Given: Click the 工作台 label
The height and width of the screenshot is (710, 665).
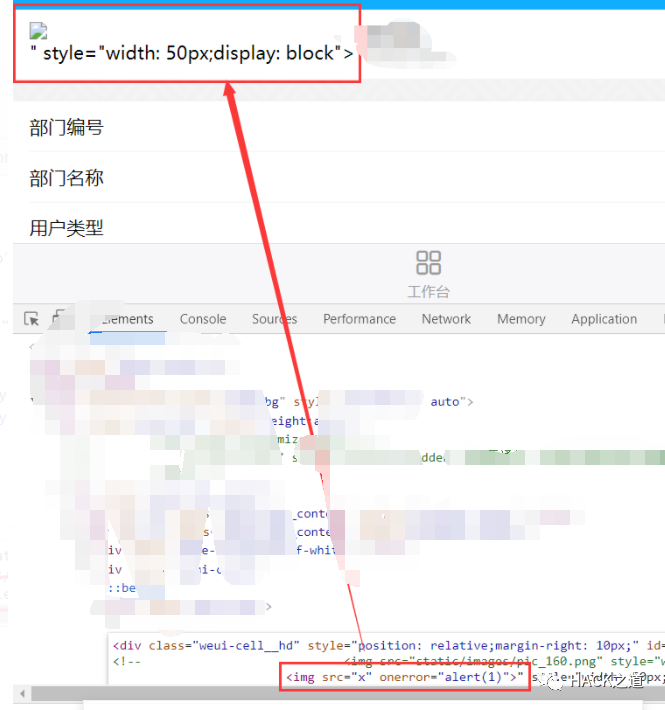Looking at the screenshot, I should (x=428, y=292).
